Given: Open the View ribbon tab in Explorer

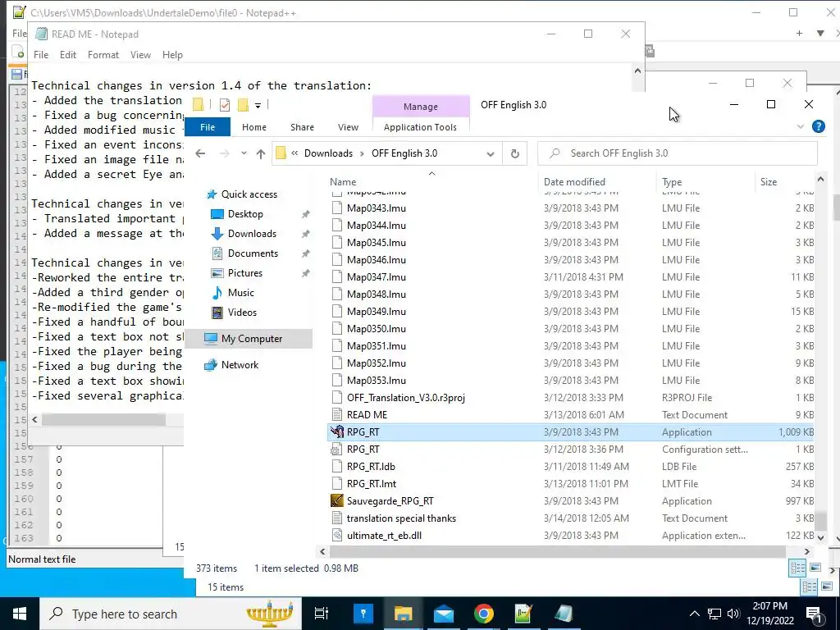Looking at the screenshot, I should [348, 127].
